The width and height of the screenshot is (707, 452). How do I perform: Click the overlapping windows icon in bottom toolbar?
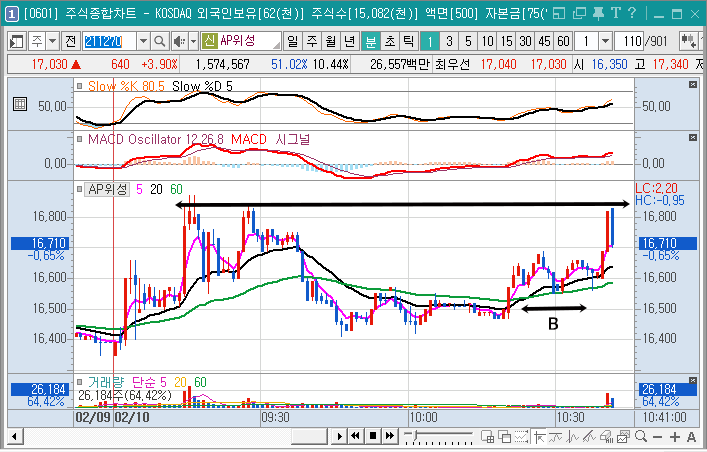(504, 437)
